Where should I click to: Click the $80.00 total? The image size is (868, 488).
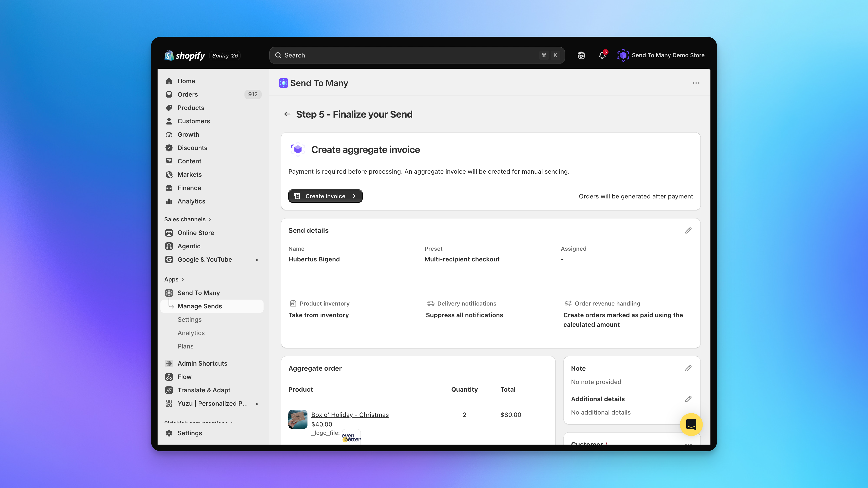click(511, 415)
